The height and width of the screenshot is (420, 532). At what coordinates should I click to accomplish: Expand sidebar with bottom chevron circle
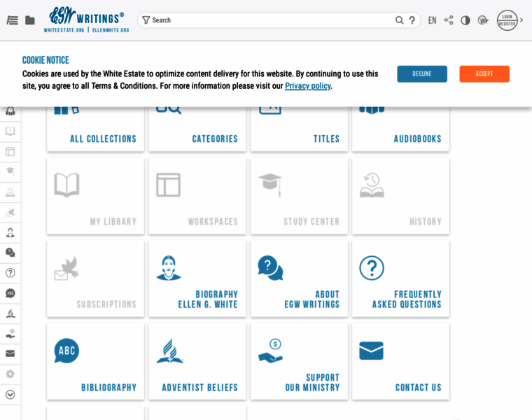point(10,395)
